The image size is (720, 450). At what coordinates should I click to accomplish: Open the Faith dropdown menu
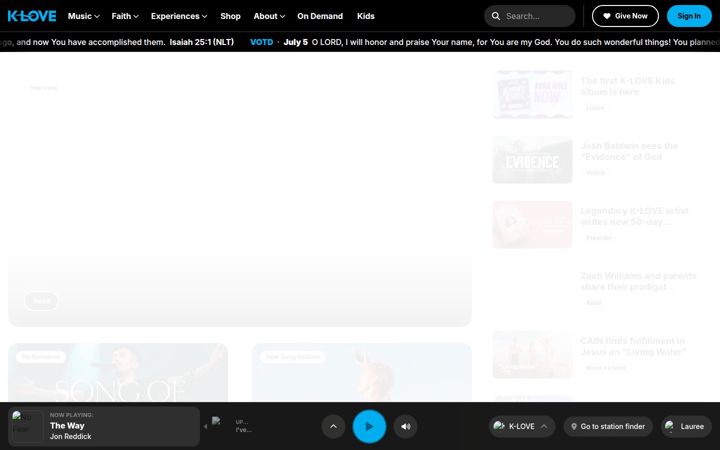click(x=125, y=16)
